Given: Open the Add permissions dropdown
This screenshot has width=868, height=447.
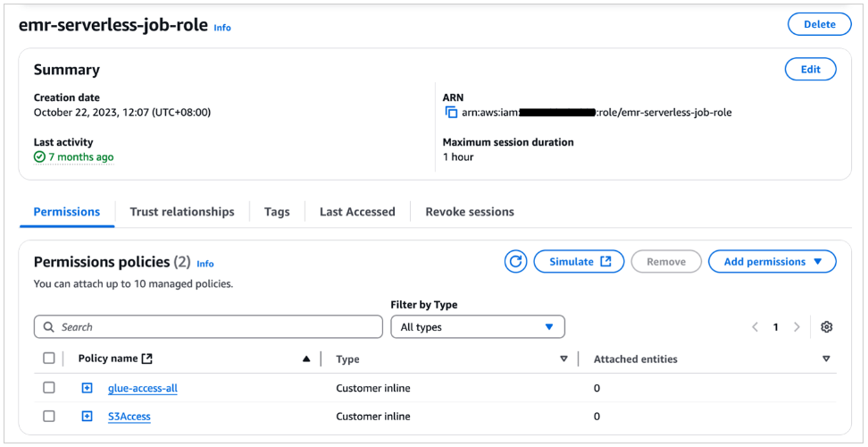Looking at the screenshot, I should 772,262.
